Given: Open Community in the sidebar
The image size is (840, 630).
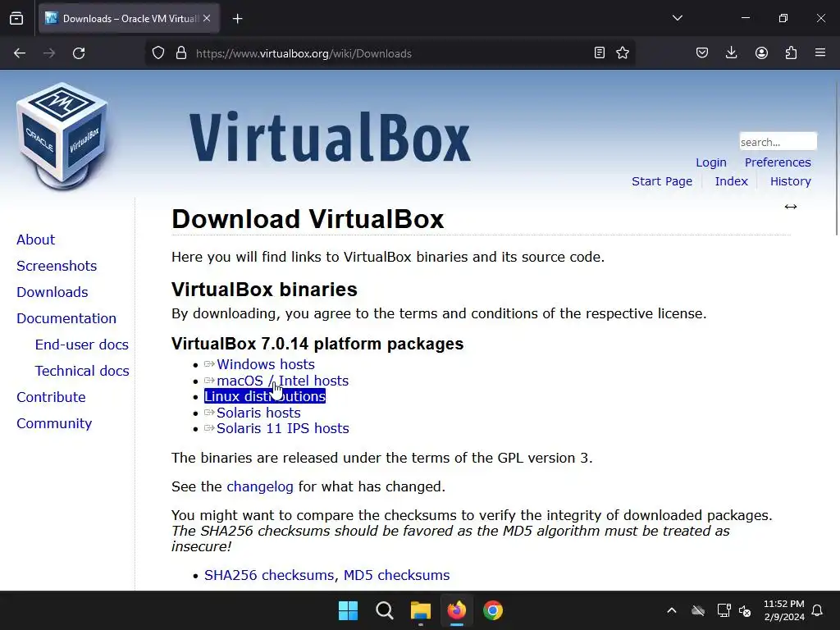Looking at the screenshot, I should [54, 423].
